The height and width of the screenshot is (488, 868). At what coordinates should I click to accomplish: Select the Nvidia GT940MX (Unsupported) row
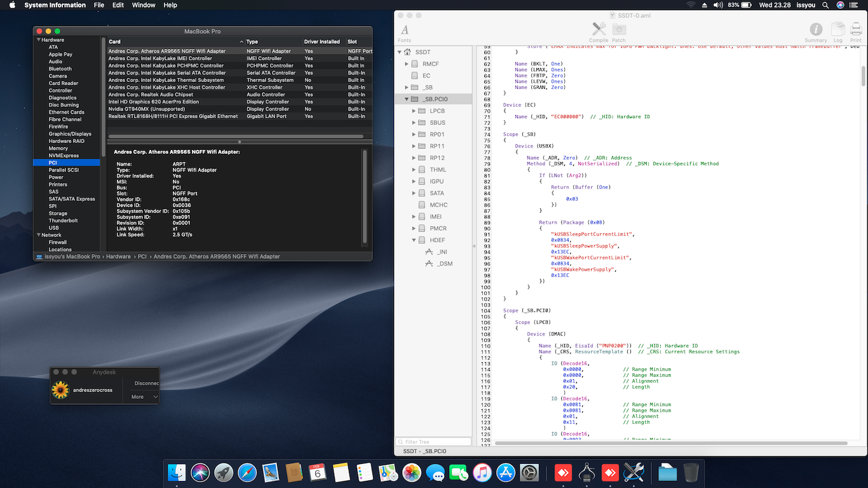(x=239, y=109)
